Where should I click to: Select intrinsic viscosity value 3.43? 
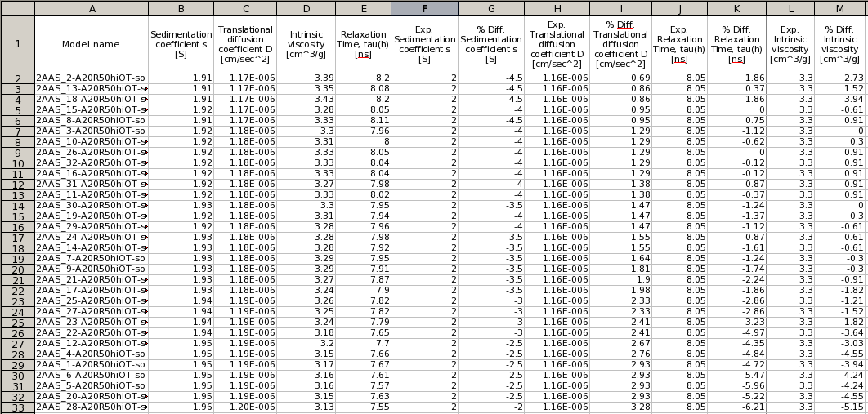pos(306,100)
